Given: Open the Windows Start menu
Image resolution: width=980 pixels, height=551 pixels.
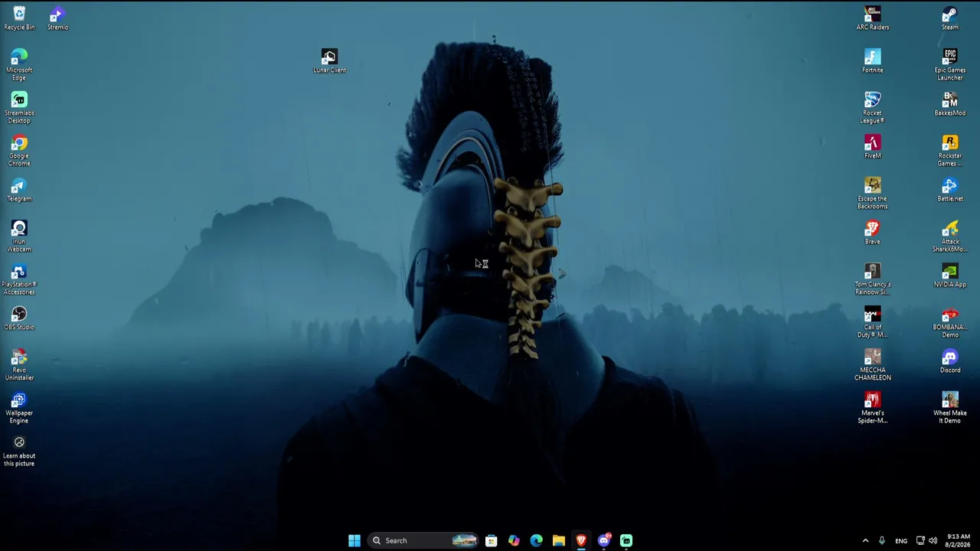Looking at the screenshot, I should pos(354,541).
